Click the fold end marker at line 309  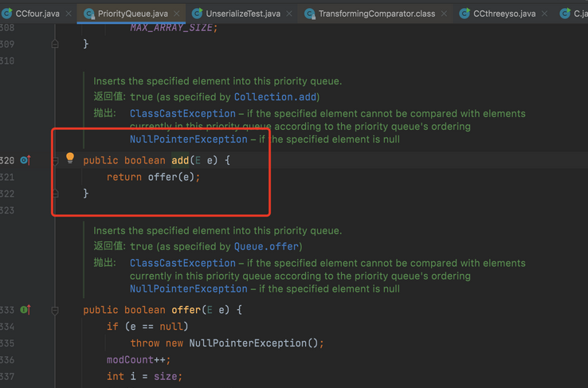click(55, 45)
